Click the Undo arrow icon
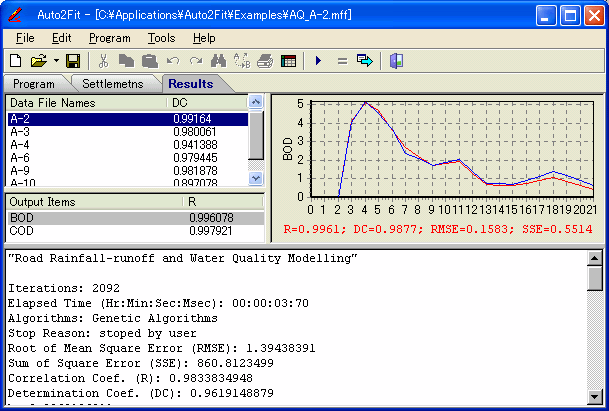 (x=173, y=61)
